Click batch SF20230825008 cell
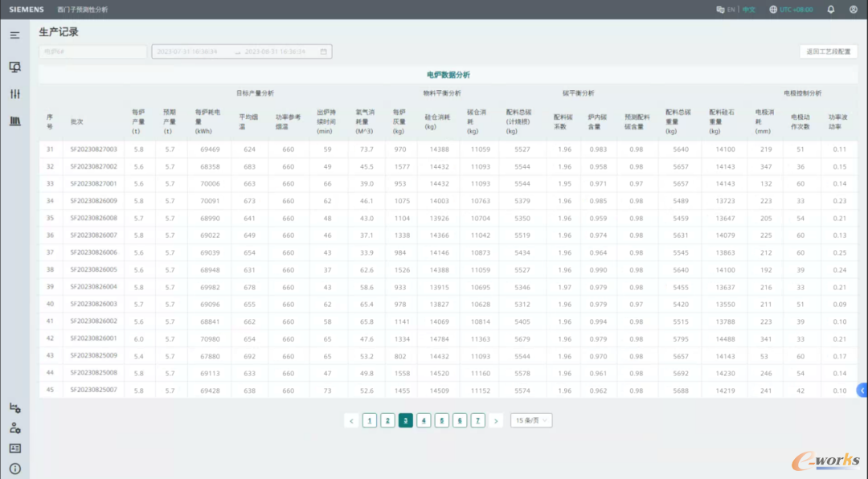The height and width of the screenshot is (479, 868). (93, 373)
